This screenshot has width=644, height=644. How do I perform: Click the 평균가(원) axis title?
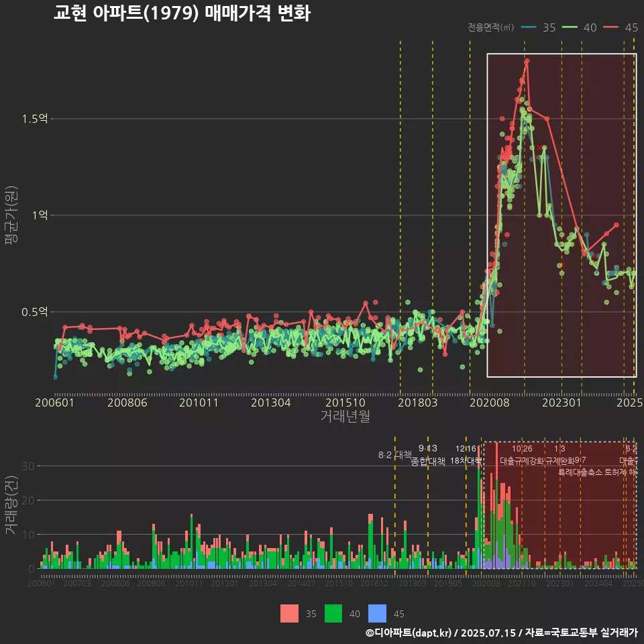click(11, 215)
